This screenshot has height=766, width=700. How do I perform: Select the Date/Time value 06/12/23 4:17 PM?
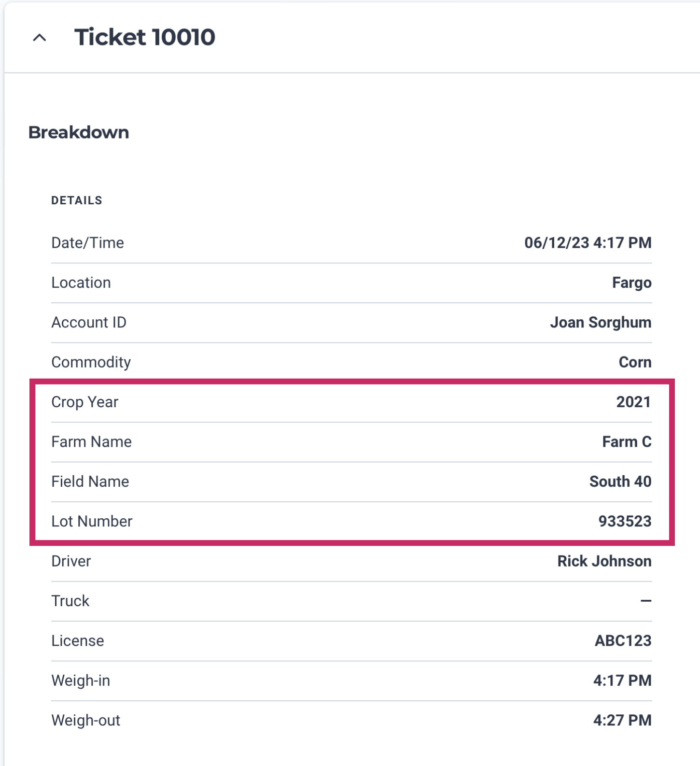(x=588, y=242)
